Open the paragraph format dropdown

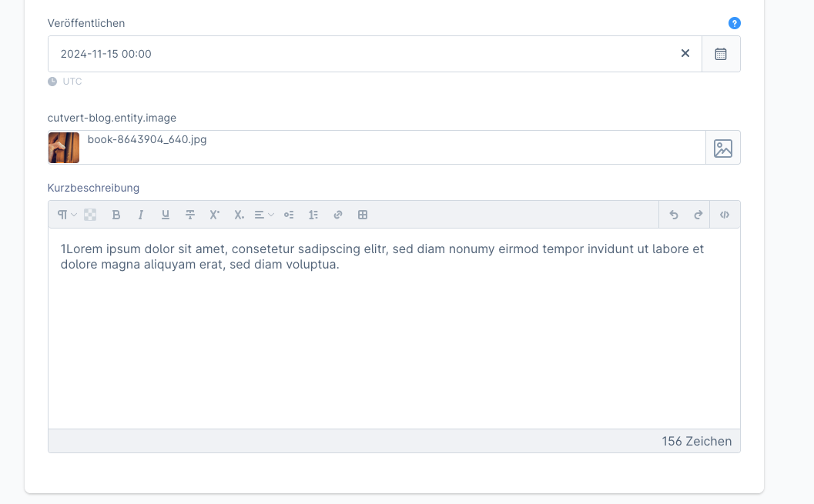click(66, 215)
